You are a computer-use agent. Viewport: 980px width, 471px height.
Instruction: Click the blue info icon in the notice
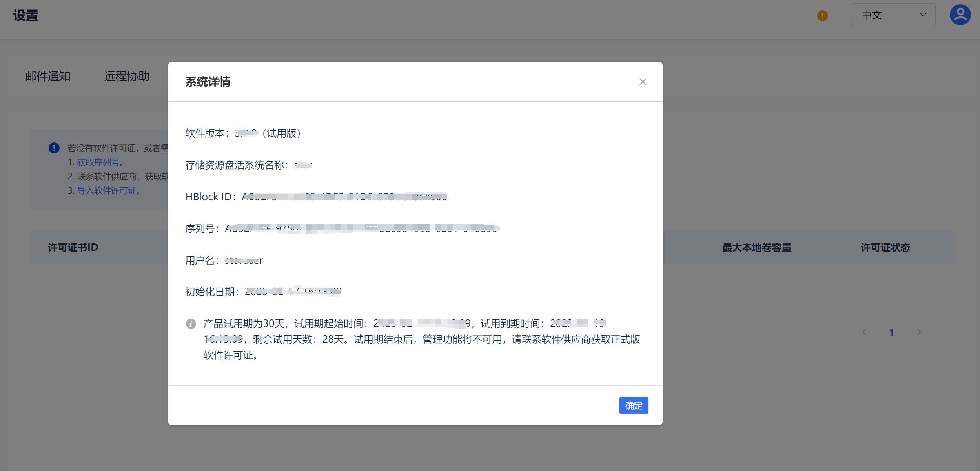(54, 148)
